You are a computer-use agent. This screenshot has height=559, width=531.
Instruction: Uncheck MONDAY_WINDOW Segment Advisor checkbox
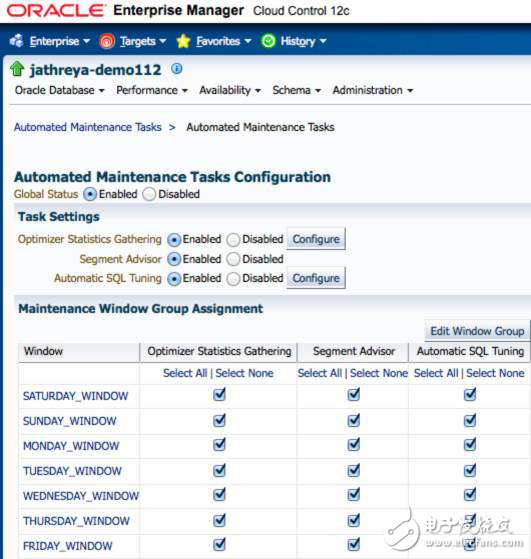point(353,445)
